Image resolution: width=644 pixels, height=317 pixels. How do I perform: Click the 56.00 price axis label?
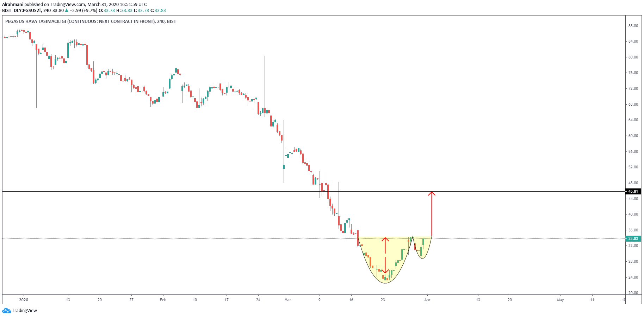(633, 151)
